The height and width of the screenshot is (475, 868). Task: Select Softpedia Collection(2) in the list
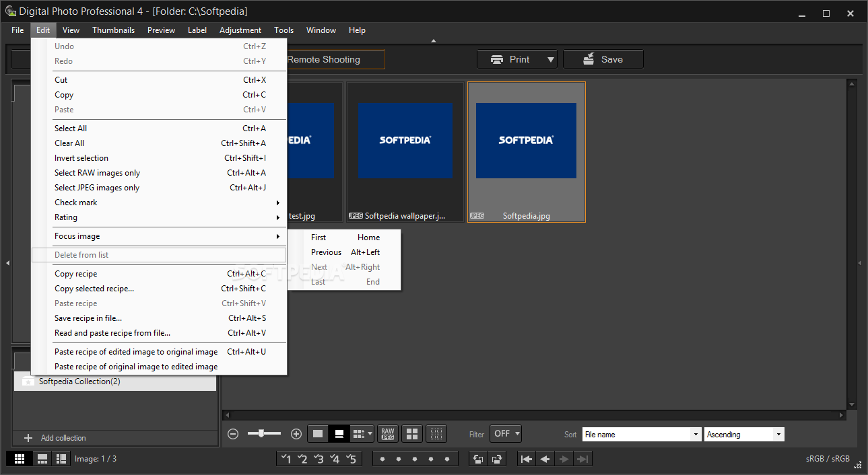tap(114, 381)
